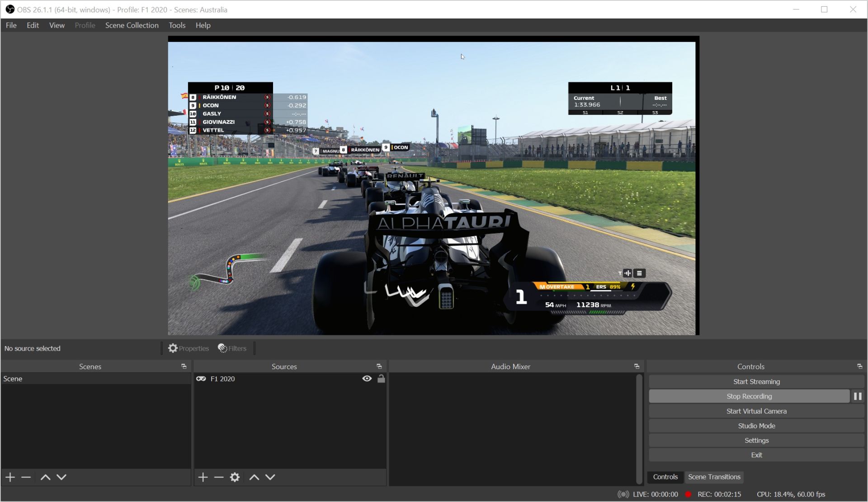Move source down with arrow icon
Screen dimensions: 868x502
(270, 477)
